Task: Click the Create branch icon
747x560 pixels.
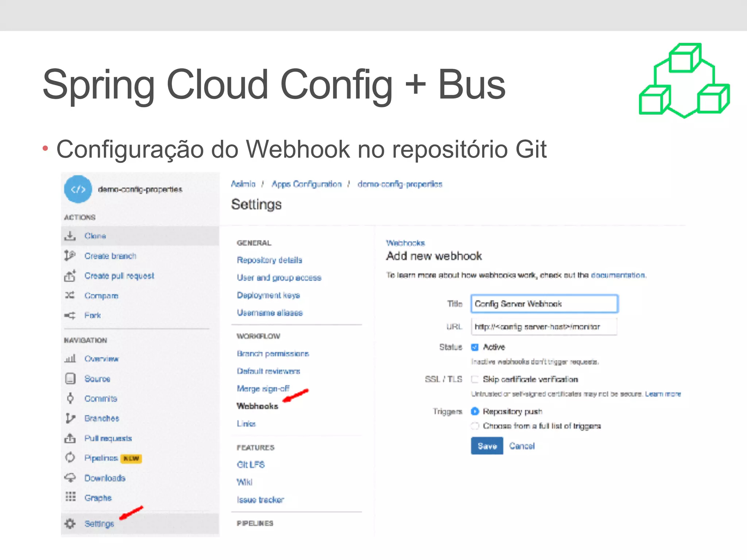Action: pyautogui.click(x=70, y=256)
